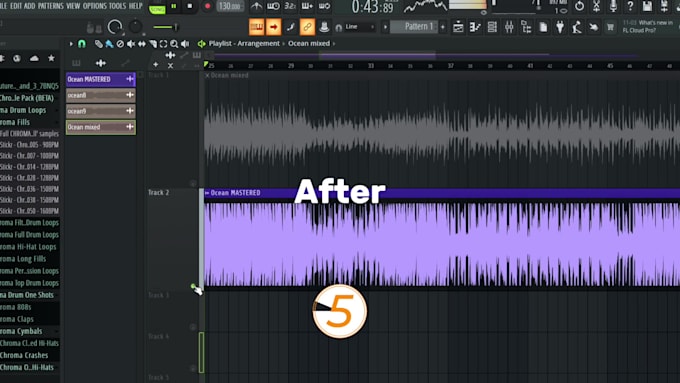680x383 pixels.
Task: Toggle the playlist green magnet snap
Action: coord(82,44)
